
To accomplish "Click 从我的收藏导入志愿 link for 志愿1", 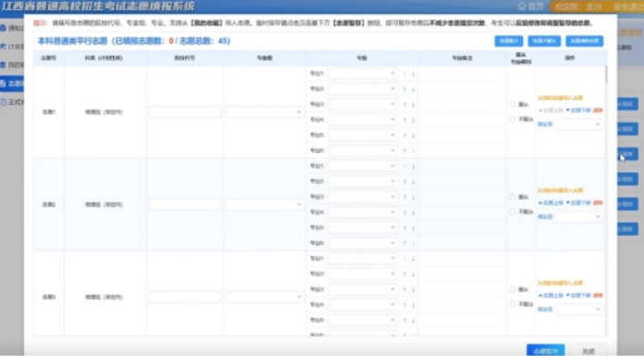I will (560, 97).
